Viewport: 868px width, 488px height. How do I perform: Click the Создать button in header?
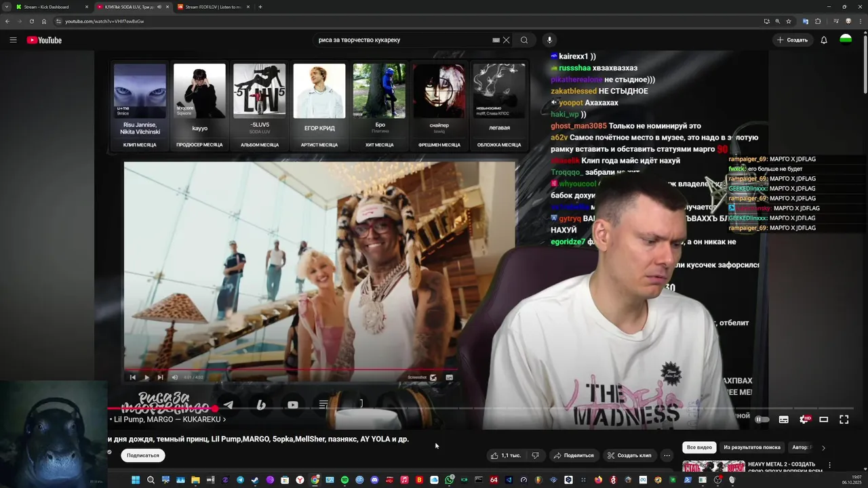pyautogui.click(x=793, y=40)
